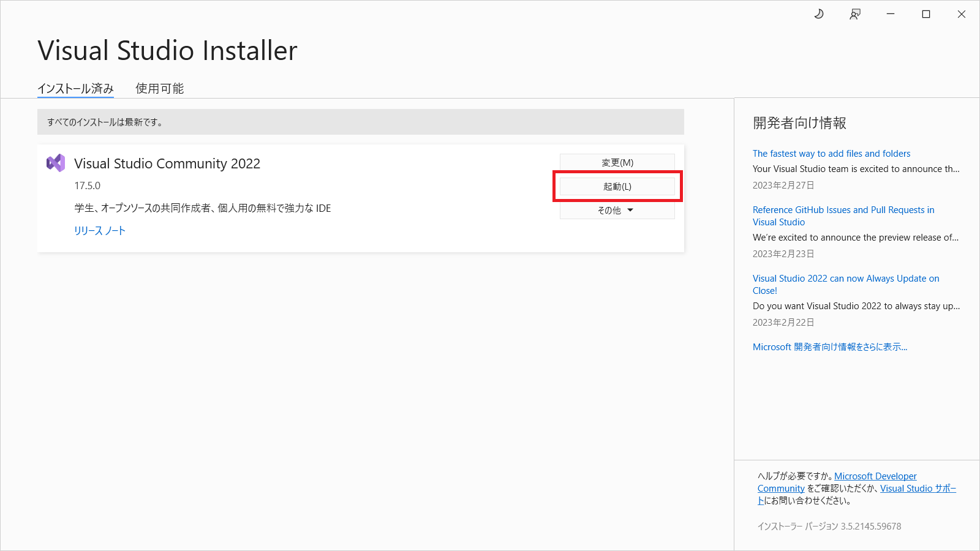Open the 使用可能 tab
The image size is (980, 551).
click(159, 89)
